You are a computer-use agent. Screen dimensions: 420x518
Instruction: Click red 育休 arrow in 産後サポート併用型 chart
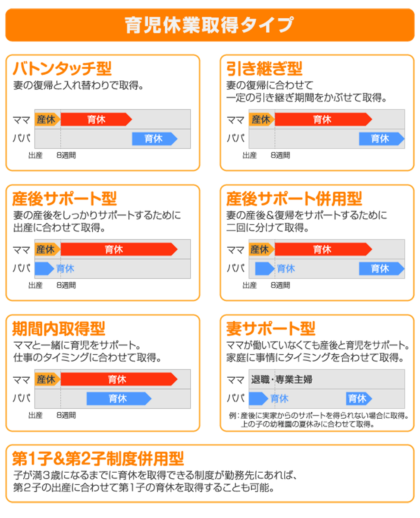pyautogui.click(x=323, y=249)
